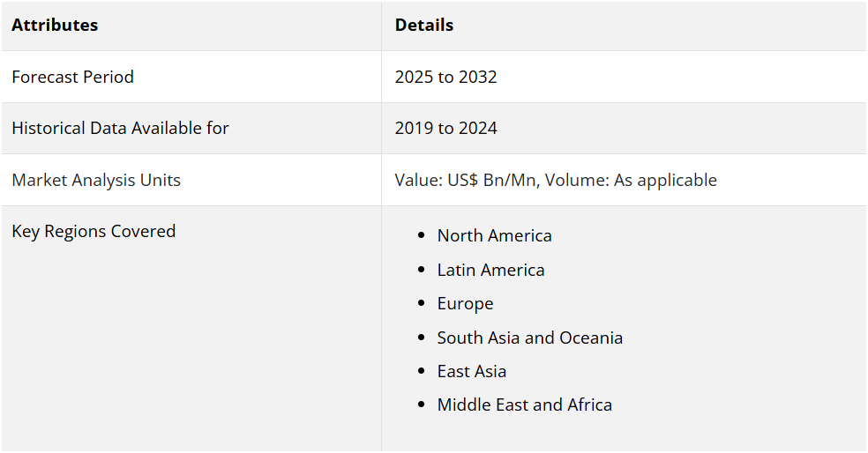
Task: Click the Details column header
Action: pos(424,26)
